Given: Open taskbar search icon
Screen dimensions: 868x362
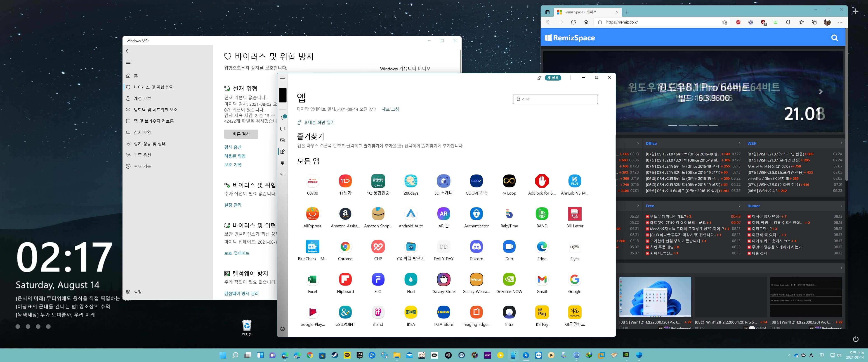Looking at the screenshot, I should (235, 355).
